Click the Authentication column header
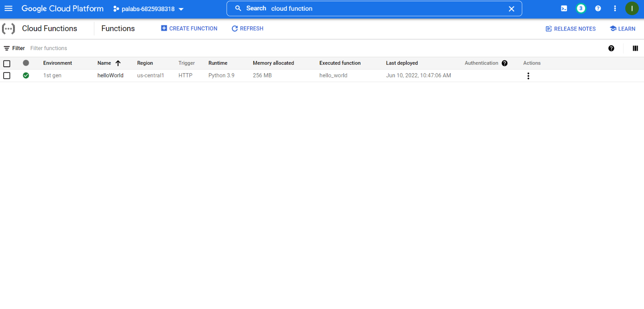The height and width of the screenshot is (309, 644). pos(482,63)
